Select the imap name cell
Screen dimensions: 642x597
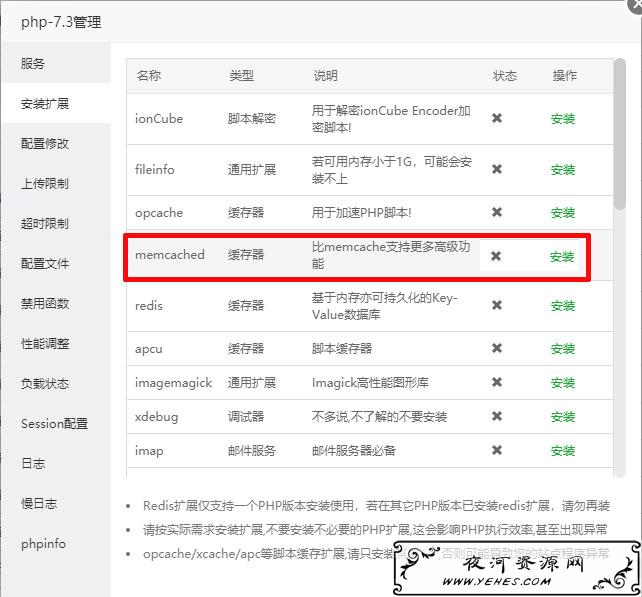[x=149, y=451]
